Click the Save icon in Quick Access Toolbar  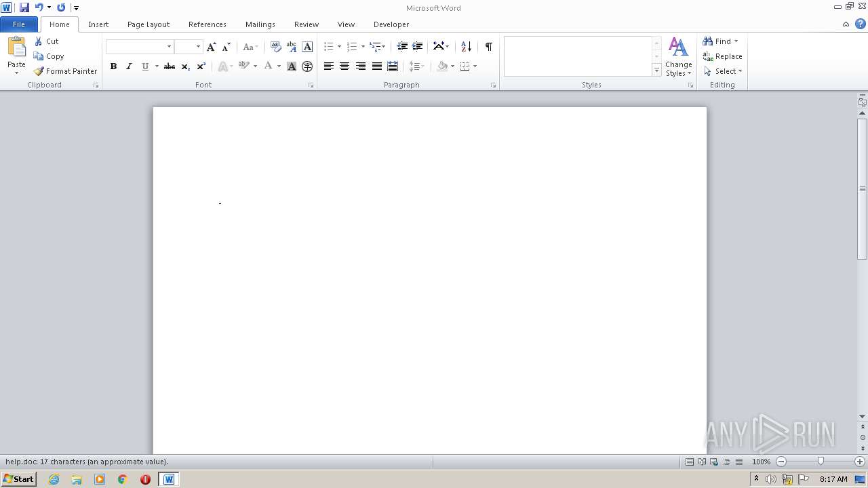tap(24, 7)
